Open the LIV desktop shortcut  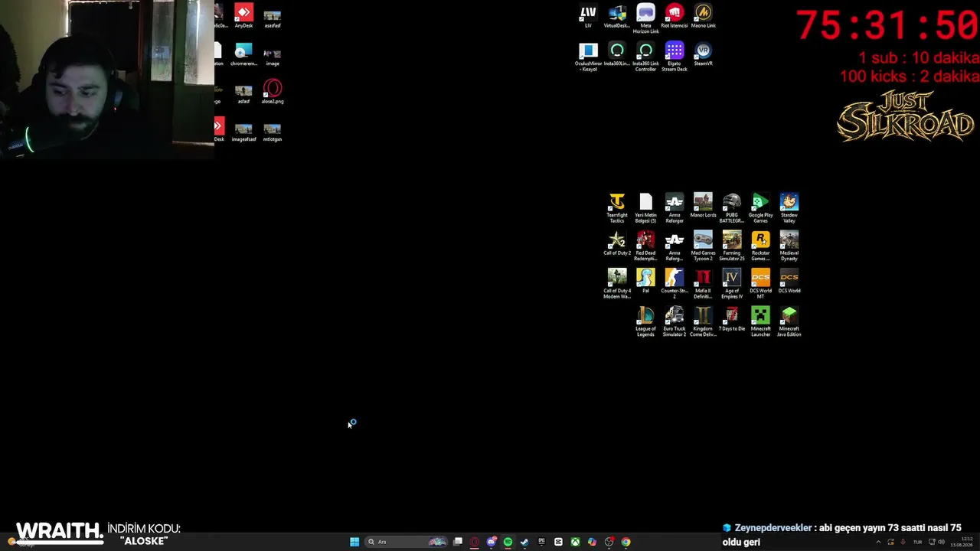pyautogui.click(x=588, y=16)
